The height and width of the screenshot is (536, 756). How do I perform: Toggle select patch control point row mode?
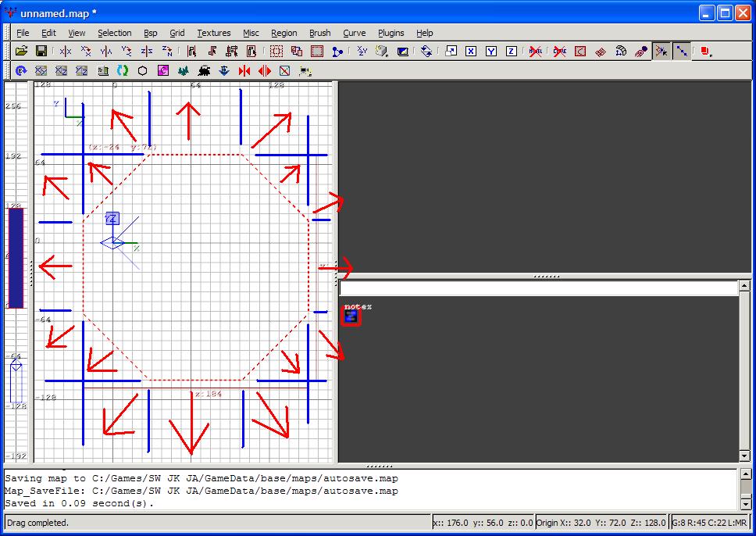(682, 51)
